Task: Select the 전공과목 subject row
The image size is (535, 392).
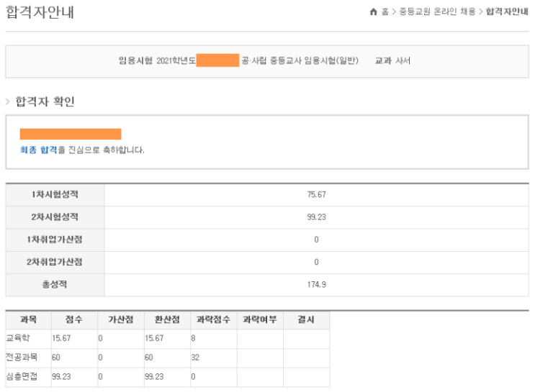Action: click(24, 356)
